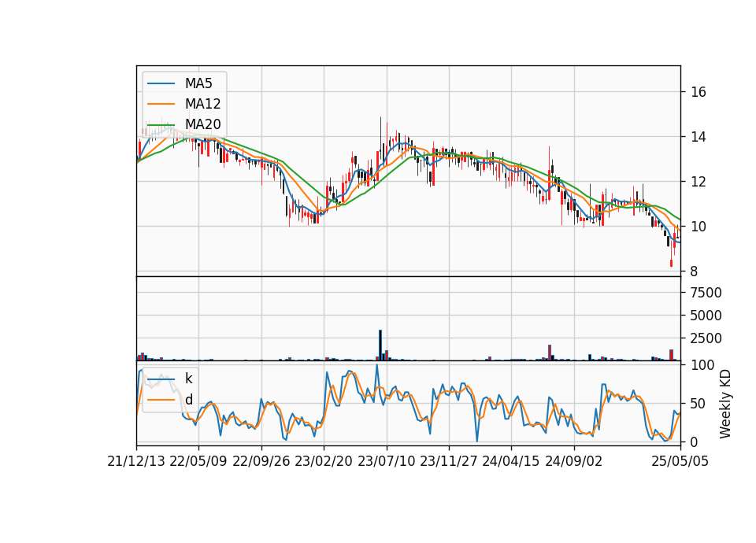Click the price axis value 10
Image resolution: width=756 pixels, height=543 pixels.
[699, 227]
